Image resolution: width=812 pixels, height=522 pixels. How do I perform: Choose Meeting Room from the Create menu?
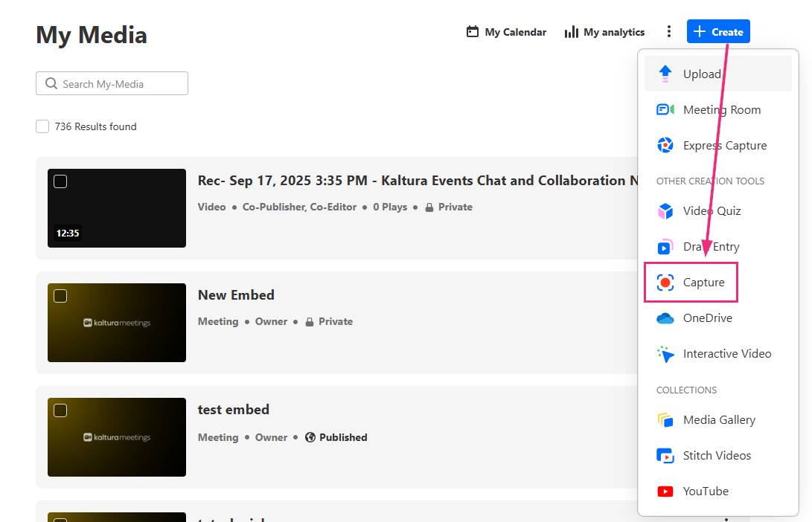pyautogui.click(x=717, y=109)
